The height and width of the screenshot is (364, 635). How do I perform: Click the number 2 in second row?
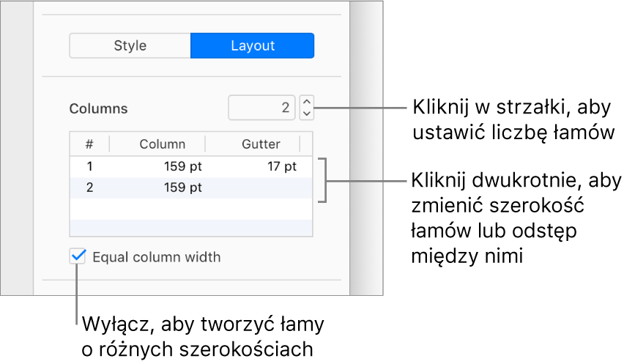coord(89,187)
